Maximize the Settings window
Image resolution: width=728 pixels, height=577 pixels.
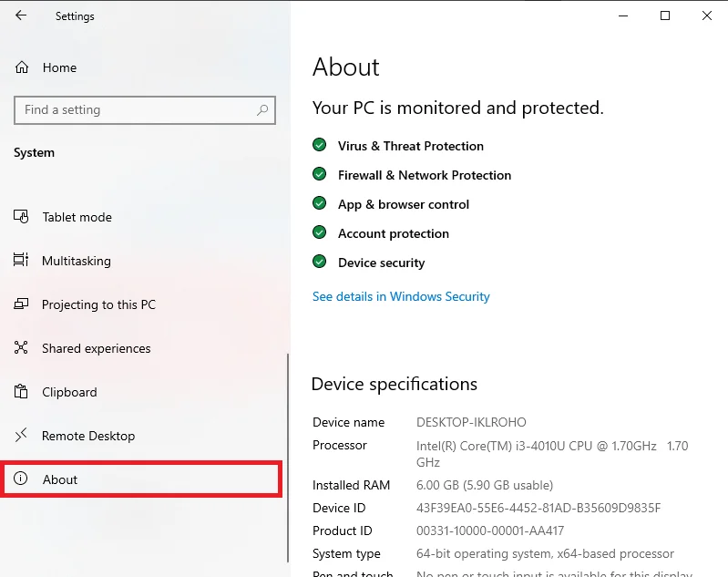coord(665,15)
